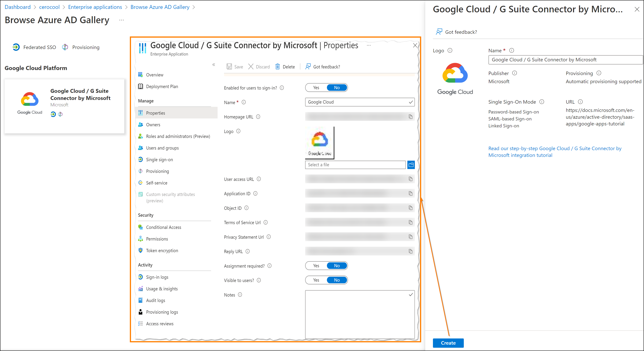The width and height of the screenshot is (644, 351).
Task: Click the Name field containing Google Cloud
Action: point(360,102)
